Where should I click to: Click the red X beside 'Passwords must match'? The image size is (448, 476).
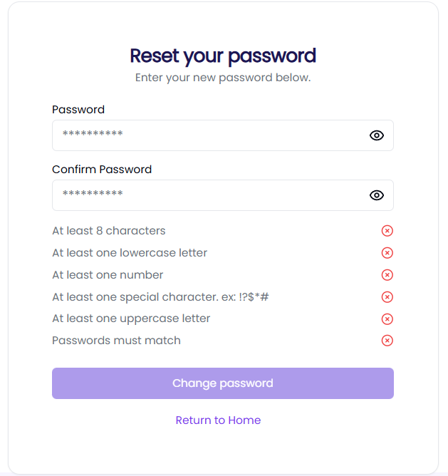point(387,341)
